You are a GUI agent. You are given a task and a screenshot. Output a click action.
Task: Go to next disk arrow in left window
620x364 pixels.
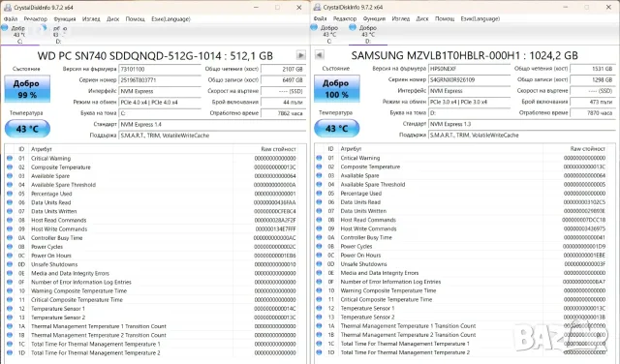click(301, 55)
